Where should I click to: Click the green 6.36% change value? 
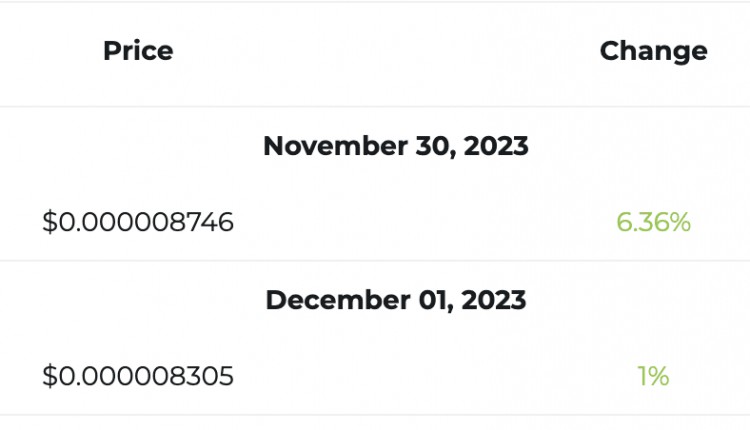click(653, 222)
